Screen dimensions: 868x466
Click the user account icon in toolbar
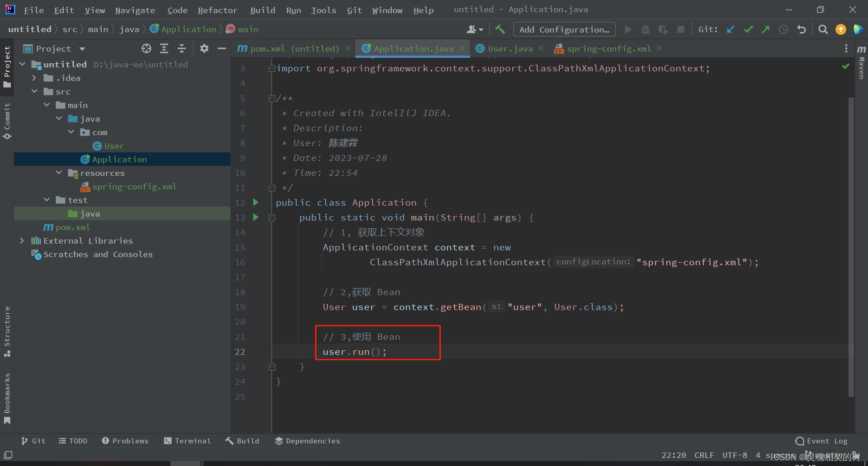pos(475,29)
